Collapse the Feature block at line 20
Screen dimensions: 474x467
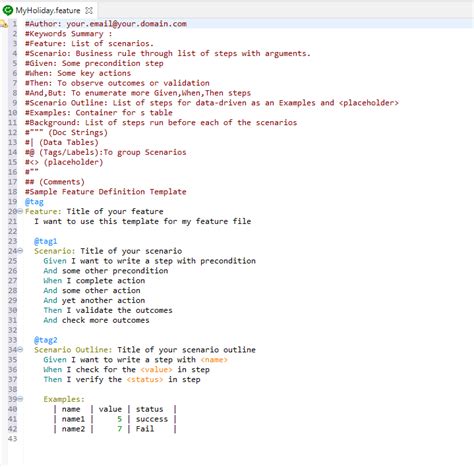pos(20,211)
